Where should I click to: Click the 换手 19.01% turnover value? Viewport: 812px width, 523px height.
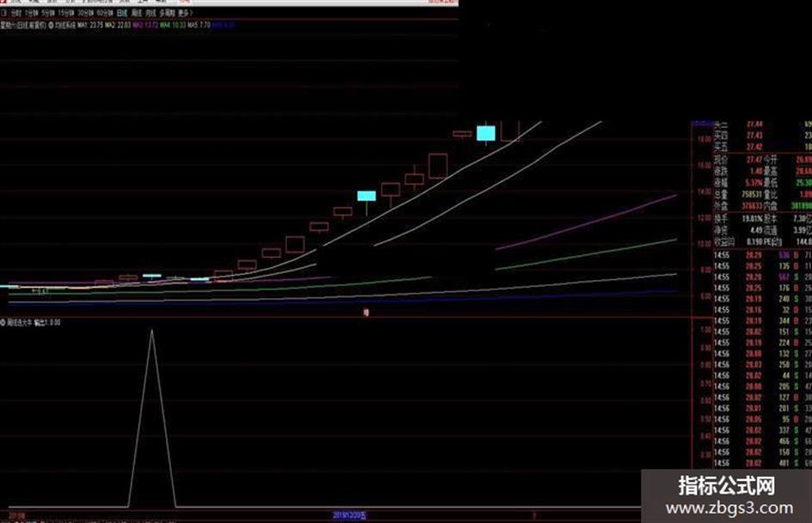(x=753, y=218)
